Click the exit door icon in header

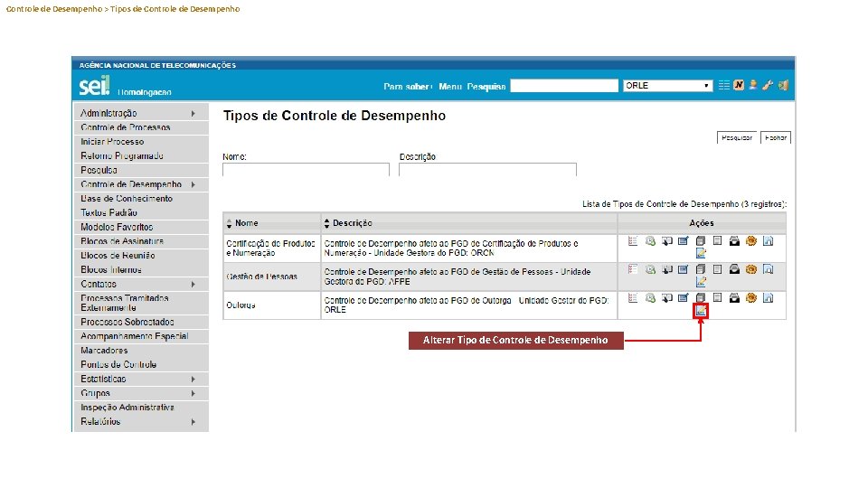coord(783,85)
